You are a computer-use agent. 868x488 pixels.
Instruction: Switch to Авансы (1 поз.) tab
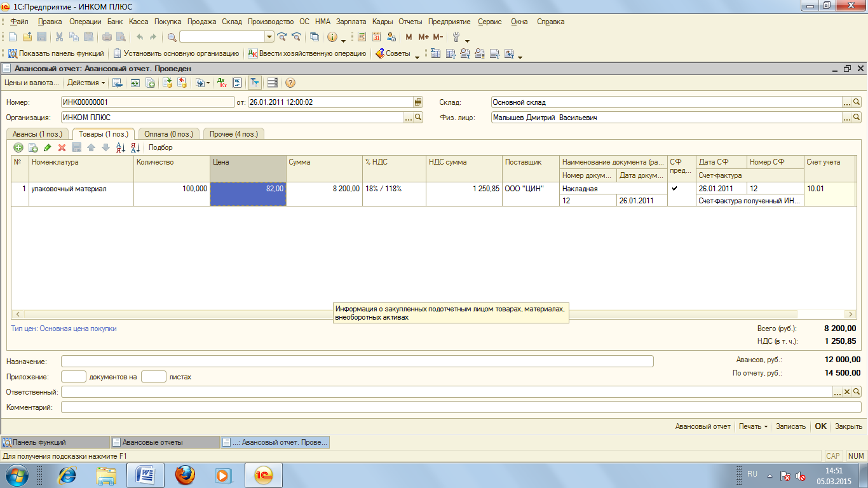coord(37,134)
